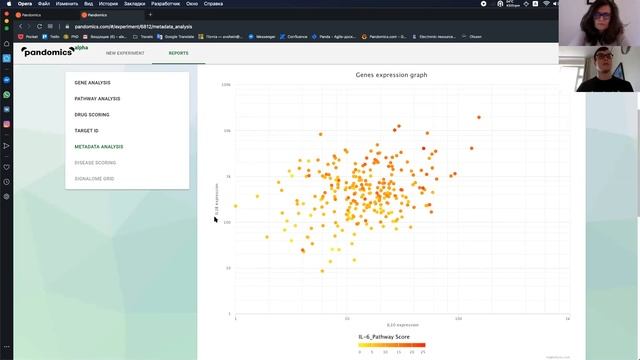This screenshot has height=360, width=640.
Task: Click the address bar URL
Action: 133,27
